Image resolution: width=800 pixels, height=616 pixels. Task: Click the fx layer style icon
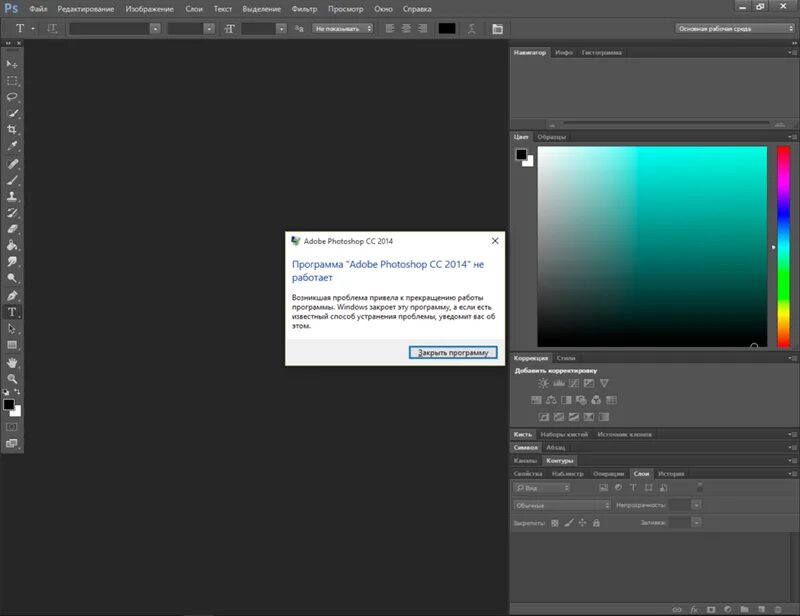click(x=694, y=609)
